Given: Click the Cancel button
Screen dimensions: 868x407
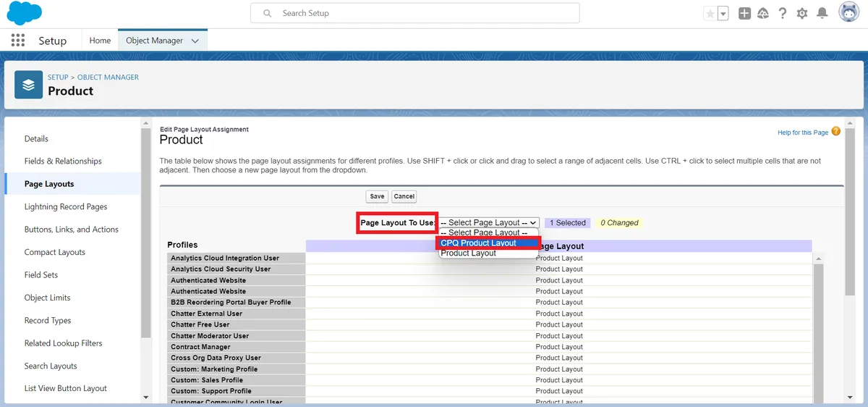Looking at the screenshot, I should click(x=404, y=196).
